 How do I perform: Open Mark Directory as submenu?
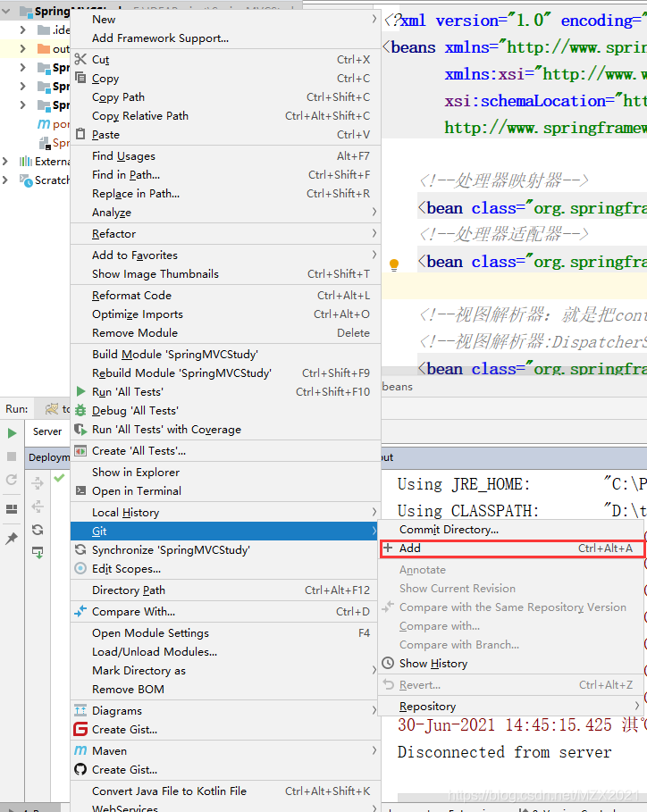coord(225,670)
